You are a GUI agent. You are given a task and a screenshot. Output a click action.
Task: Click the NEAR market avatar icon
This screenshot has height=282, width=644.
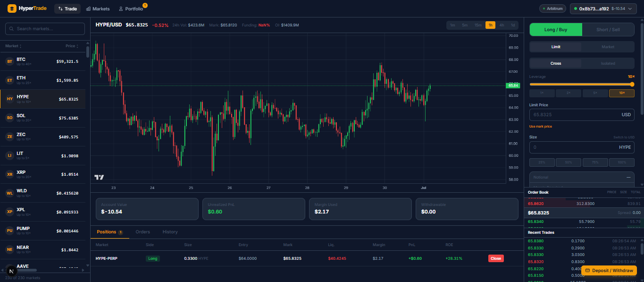(9, 249)
